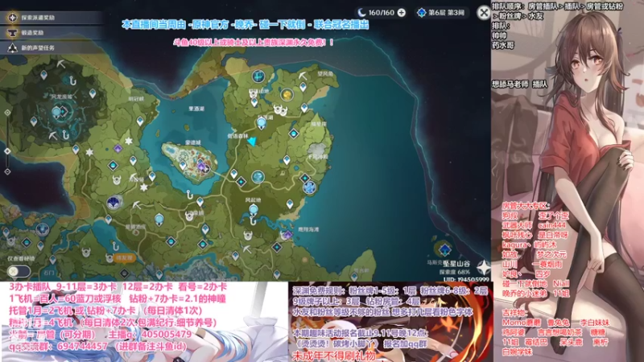
Task: Click the 风龙废墟 area label
Action: click(x=61, y=97)
